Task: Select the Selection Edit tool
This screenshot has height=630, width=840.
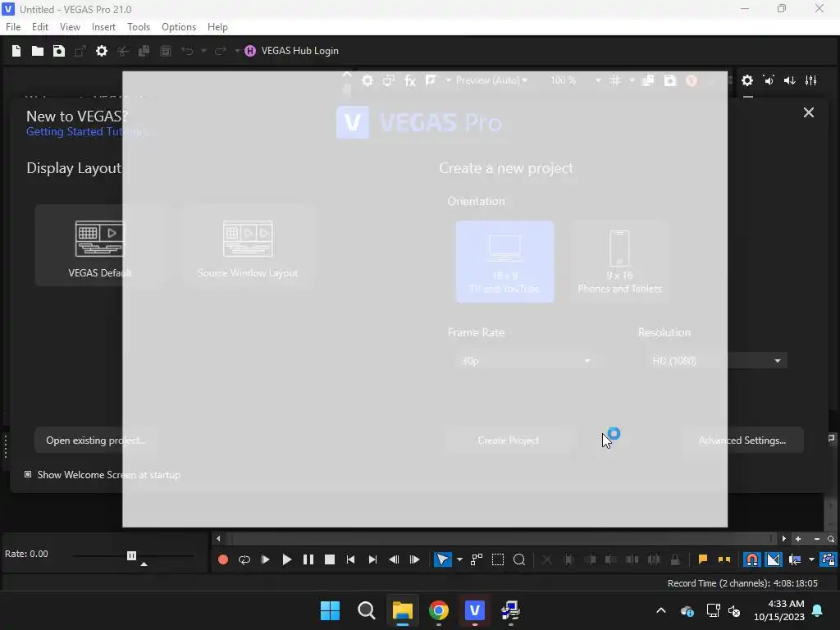Action: click(498, 559)
